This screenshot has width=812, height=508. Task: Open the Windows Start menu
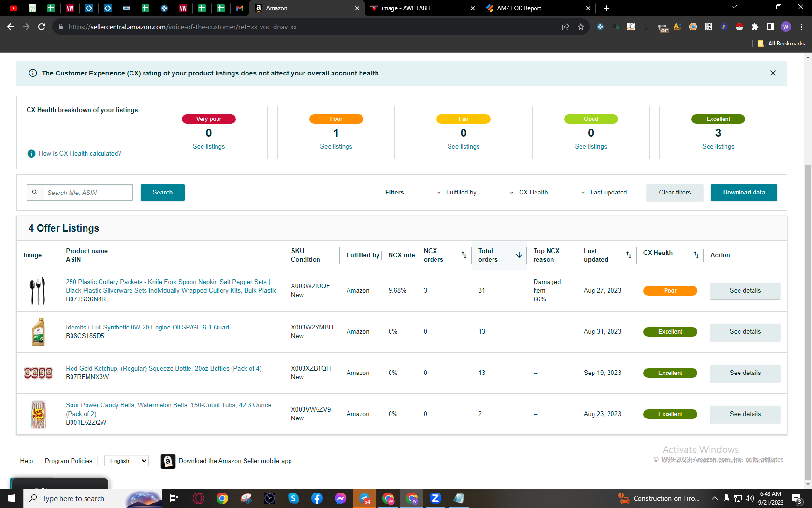(12, 498)
